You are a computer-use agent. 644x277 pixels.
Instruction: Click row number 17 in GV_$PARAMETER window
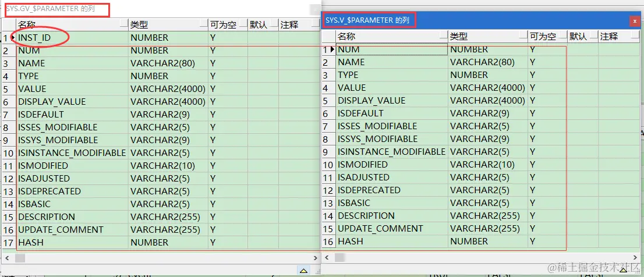(9, 243)
